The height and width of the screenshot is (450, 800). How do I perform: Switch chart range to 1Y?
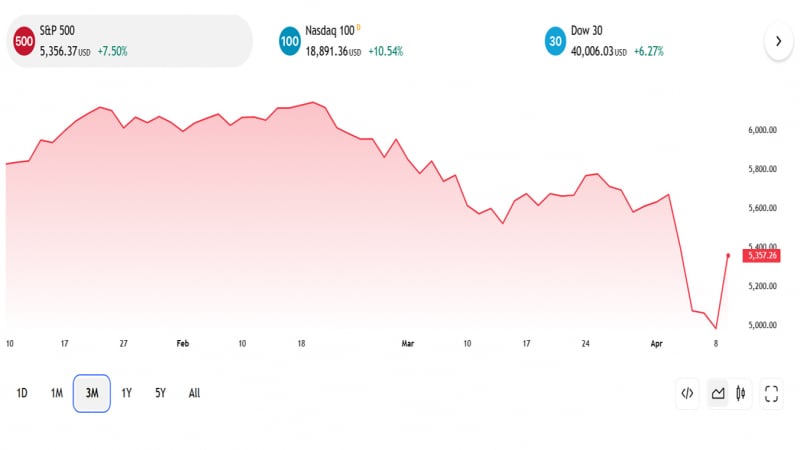[126, 393]
